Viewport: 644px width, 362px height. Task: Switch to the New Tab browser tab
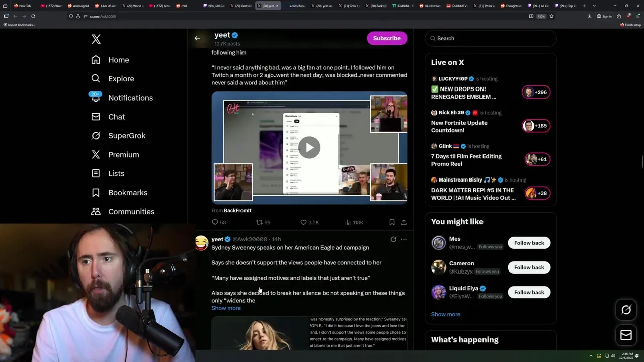23,6
